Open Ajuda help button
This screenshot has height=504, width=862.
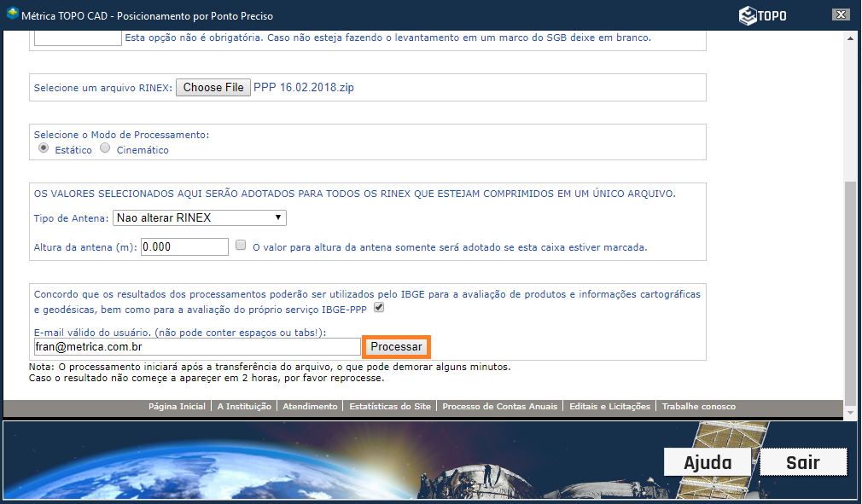point(708,462)
